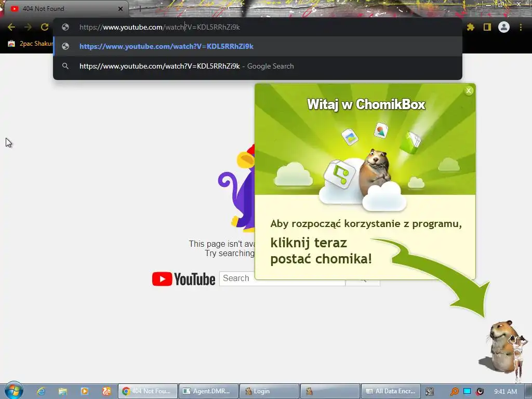532x399 pixels.
Task: Choose the Google Search suggestion row
Action: click(x=258, y=66)
